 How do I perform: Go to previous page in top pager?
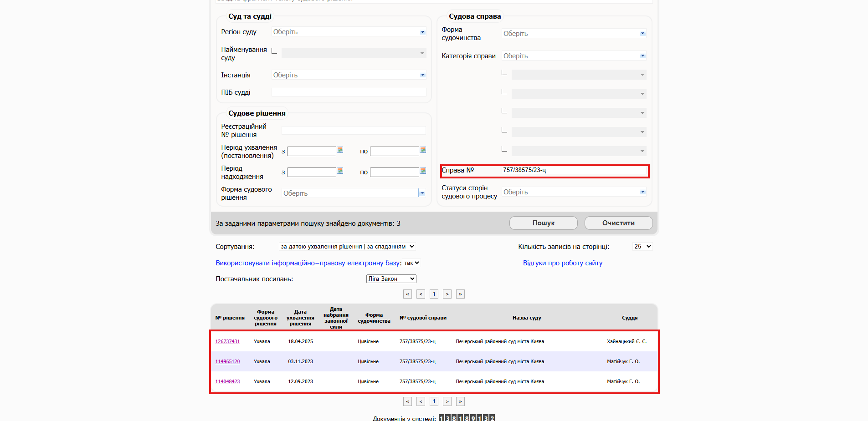point(421,294)
